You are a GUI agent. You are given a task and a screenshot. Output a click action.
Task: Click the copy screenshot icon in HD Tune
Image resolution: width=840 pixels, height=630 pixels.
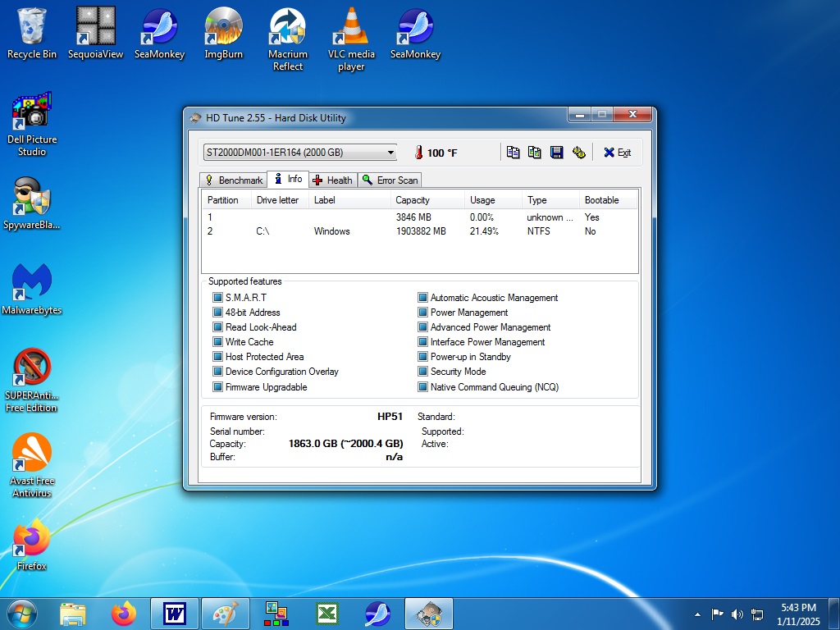point(535,153)
